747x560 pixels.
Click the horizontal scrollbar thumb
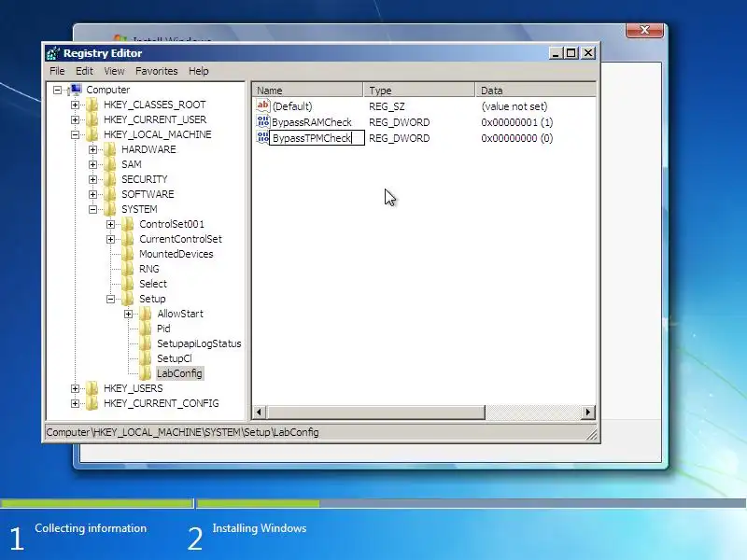tap(375, 412)
